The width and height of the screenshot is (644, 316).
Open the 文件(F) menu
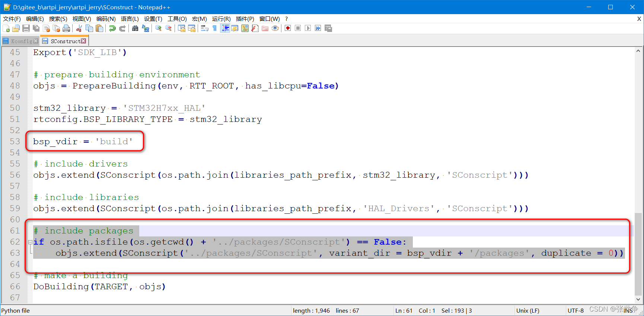click(12, 19)
